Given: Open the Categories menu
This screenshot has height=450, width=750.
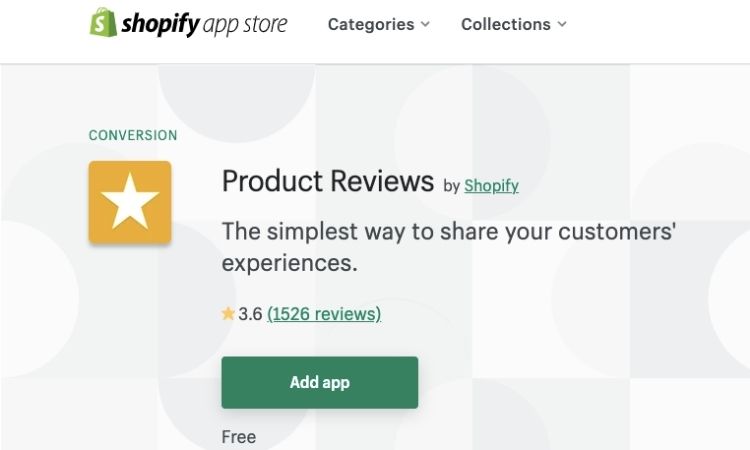Looking at the screenshot, I should tap(371, 24).
